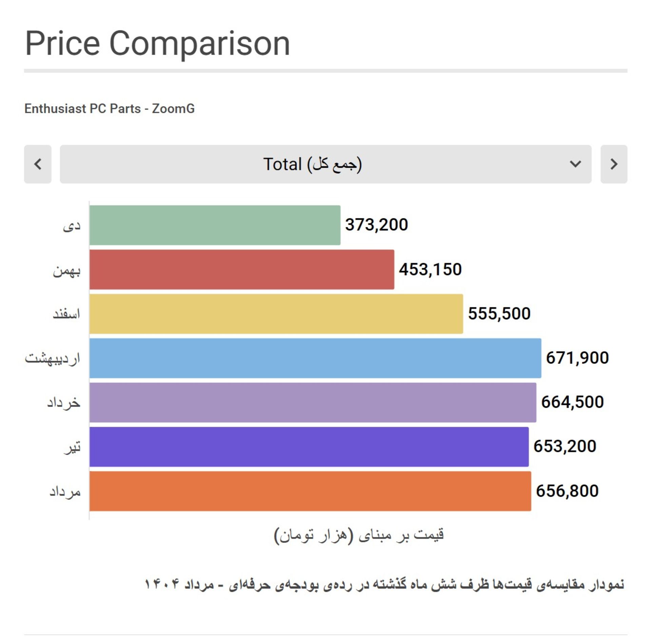This screenshot has height=644, width=651.
Task: Select the lavender خرداد bar
Action: pos(313,402)
